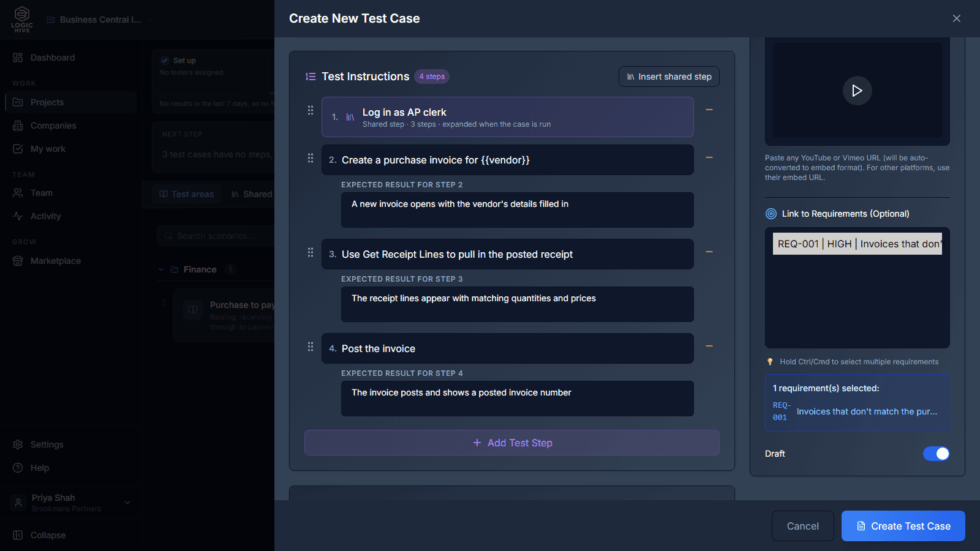This screenshot has width=980, height=551.
Task: Open Team page in sidebar
Action: 70,193
